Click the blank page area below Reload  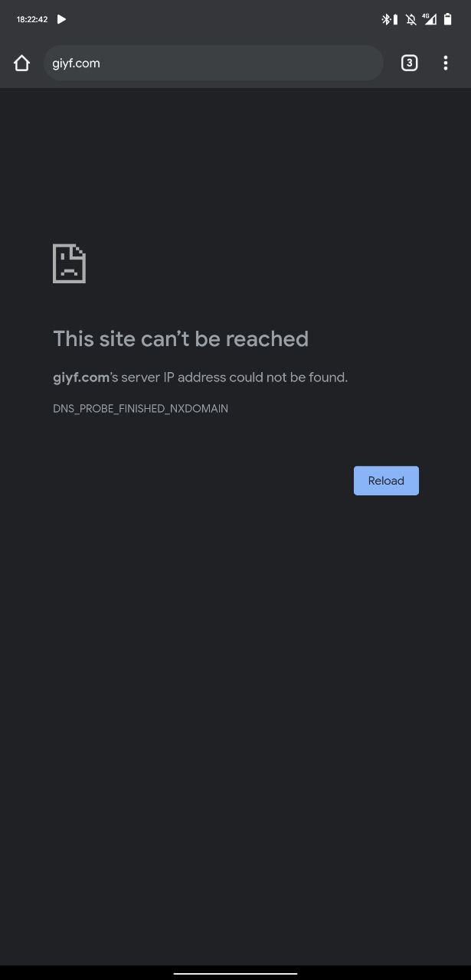click(x=235, y=727)
